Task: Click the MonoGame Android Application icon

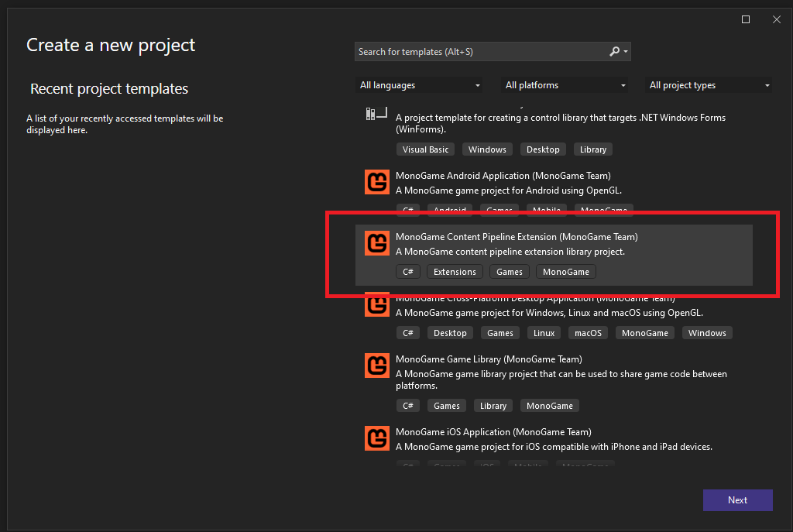Action: click(x=377, y=182)
